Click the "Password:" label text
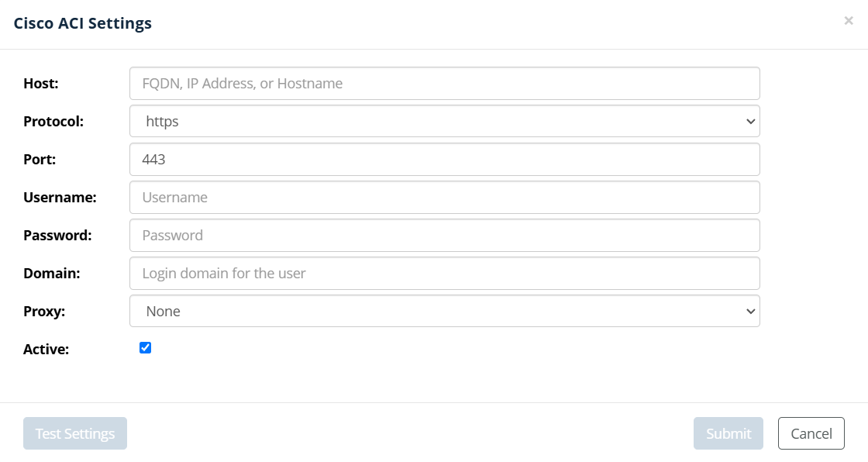Image resolution: width=868 pixels, height=462 pixels. pyautogui.click(x=57, y=236)
